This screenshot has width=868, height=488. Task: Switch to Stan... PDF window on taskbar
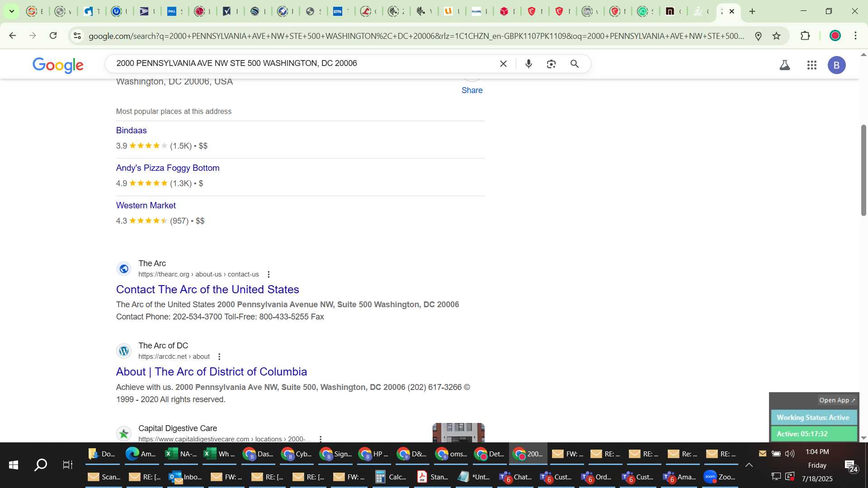(433, 477)
